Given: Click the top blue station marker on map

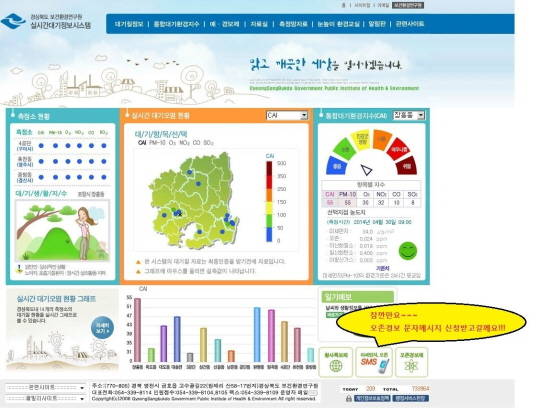Looking at the screenshot, I should [x=190, y=172].
